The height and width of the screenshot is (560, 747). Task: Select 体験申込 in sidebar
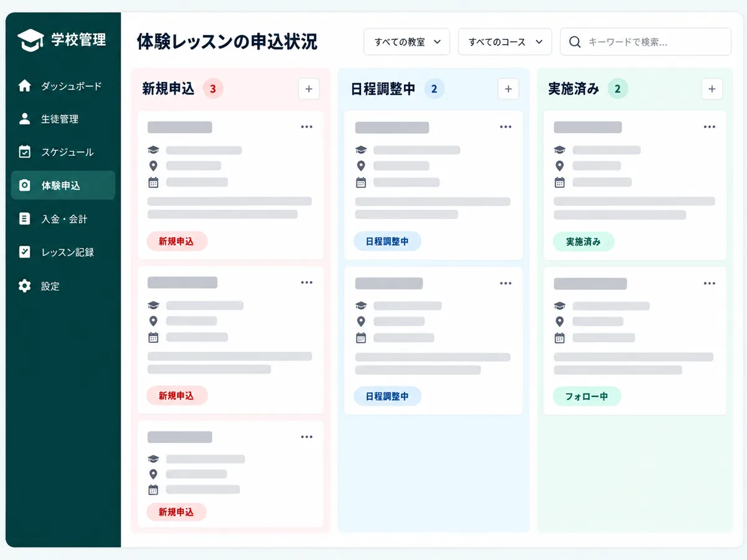coord(63,185)
